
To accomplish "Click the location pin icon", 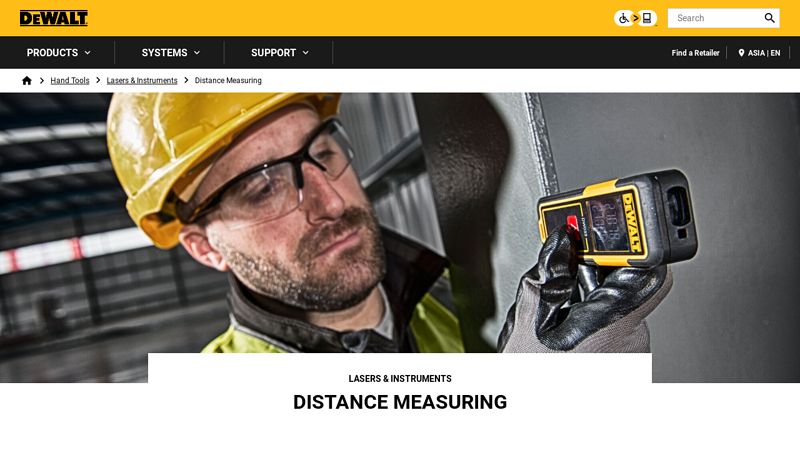I will pos(741,53).
